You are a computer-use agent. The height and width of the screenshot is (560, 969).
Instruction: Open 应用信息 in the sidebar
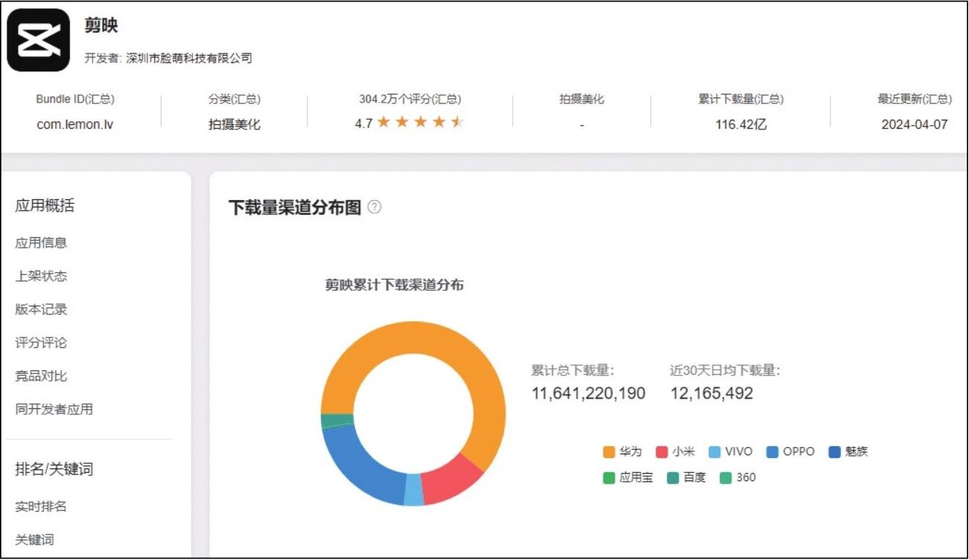click(x=41, y=242)
